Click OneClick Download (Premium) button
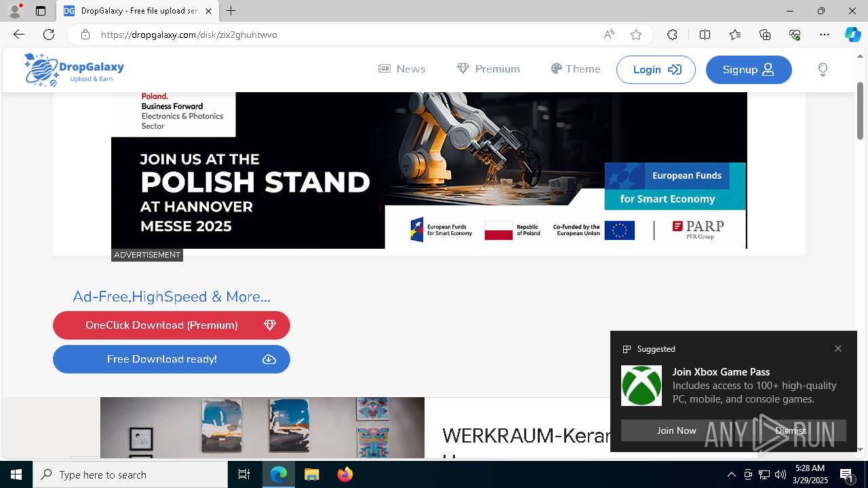The width and height of the screenshot is (868, 488). tap(172, 325)
